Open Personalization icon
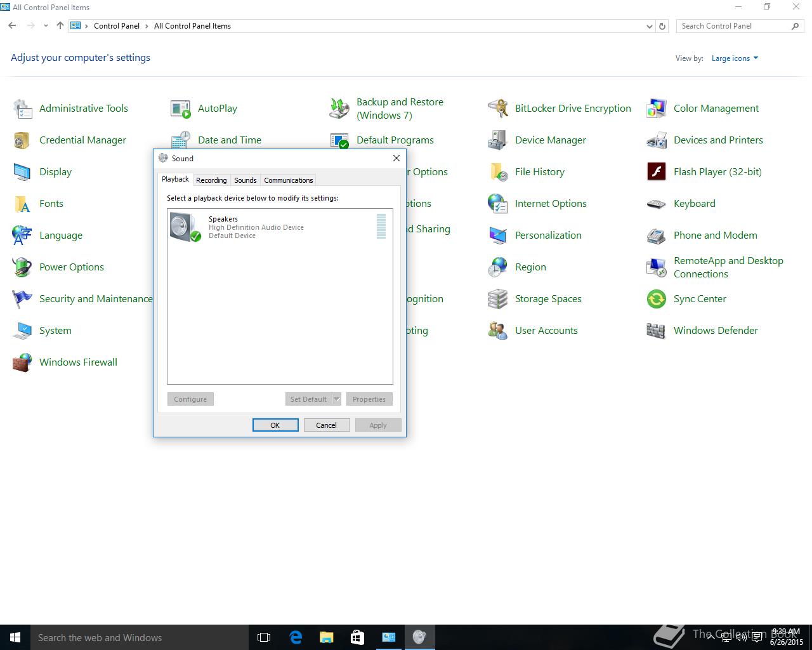812x650 pixels. 498,235
